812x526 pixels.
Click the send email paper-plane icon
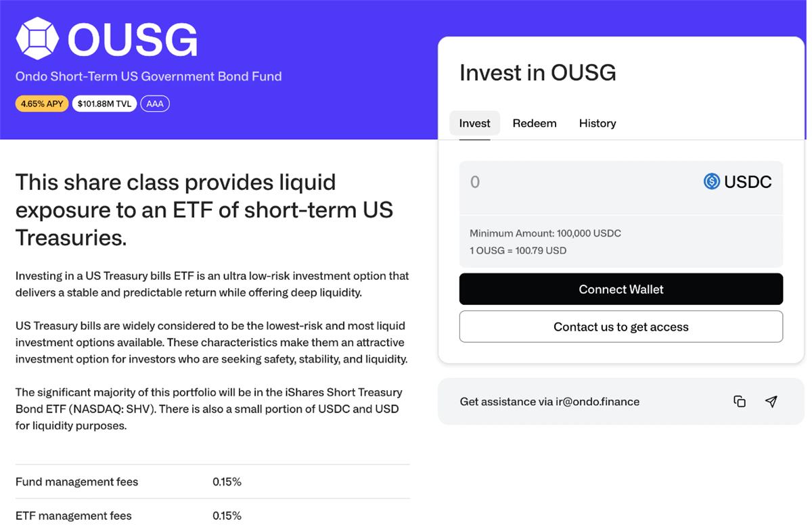coord(771,402)
